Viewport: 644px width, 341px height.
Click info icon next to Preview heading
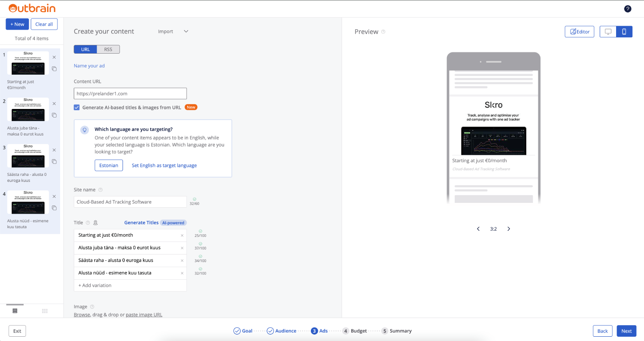coord(383,32)
